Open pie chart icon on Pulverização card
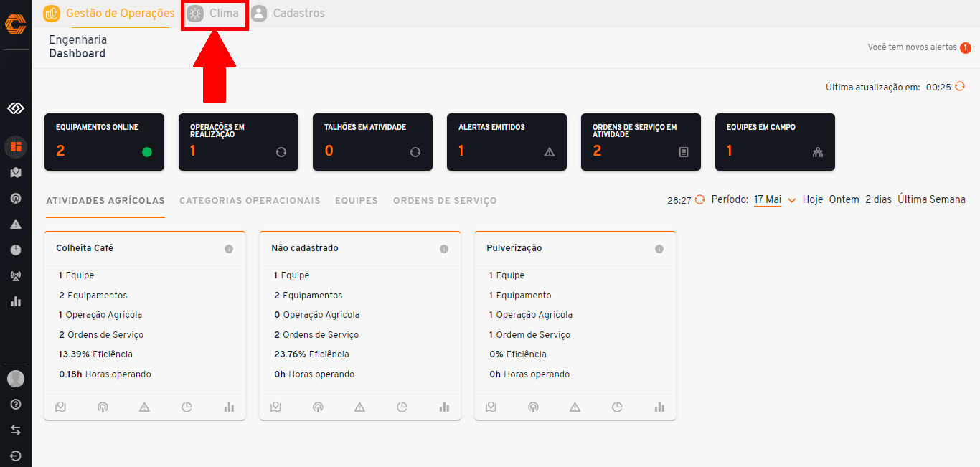Image resolution: width=980 pixels, height=467 pixels. (x=617, y=407)
